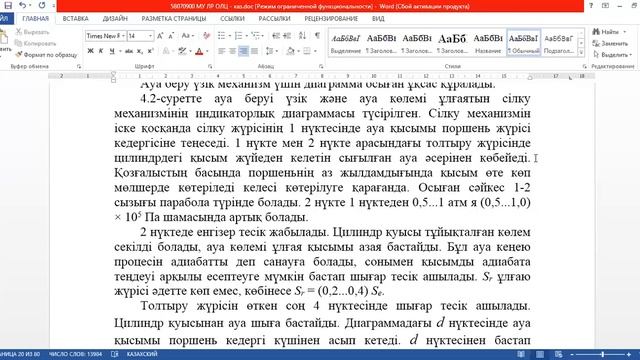Open Выделить select menu
This screenshot has width=640, height=360.
click(x=613, y=54)
